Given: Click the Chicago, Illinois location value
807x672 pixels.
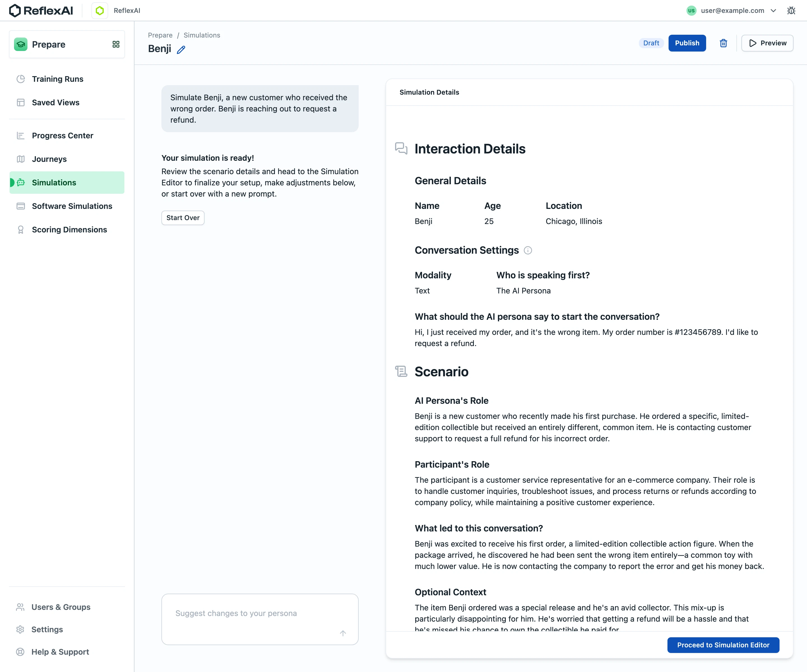Looking at the screenshot, I should (574, 221).
